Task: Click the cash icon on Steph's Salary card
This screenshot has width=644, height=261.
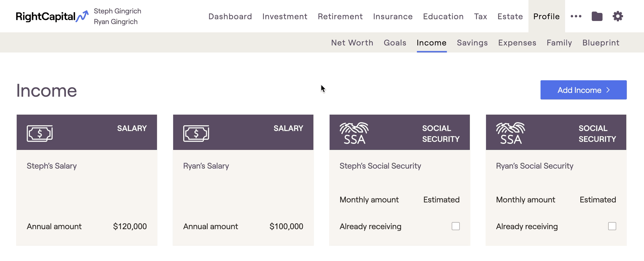Action: (40, 133)
